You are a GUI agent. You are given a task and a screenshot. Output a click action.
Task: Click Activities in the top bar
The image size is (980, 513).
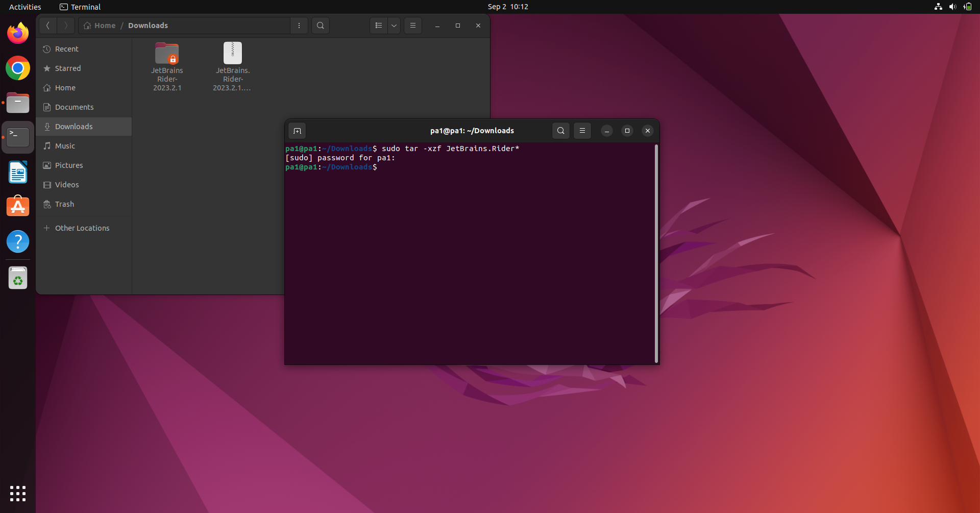(x=25, y=7)
